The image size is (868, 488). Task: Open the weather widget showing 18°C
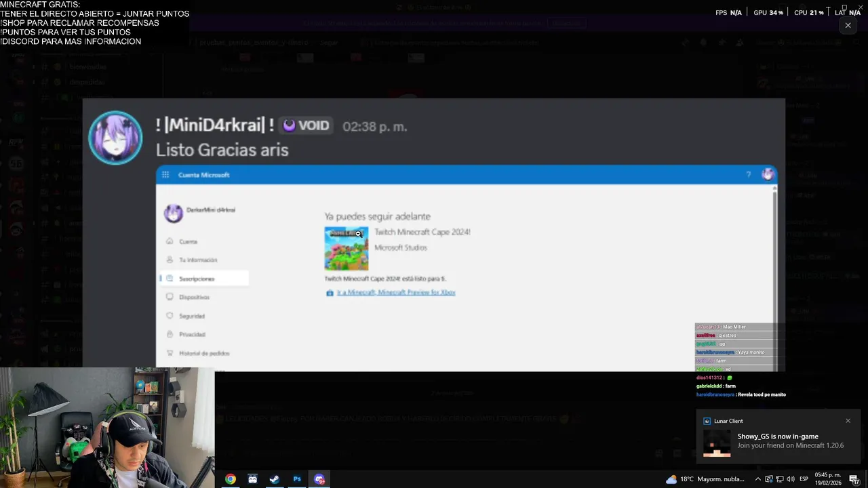(705, 479)
